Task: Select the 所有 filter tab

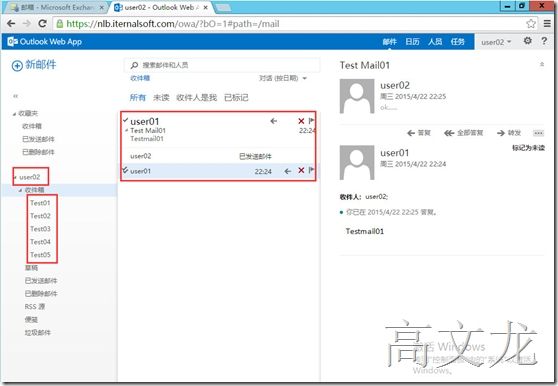Action: 138,97
